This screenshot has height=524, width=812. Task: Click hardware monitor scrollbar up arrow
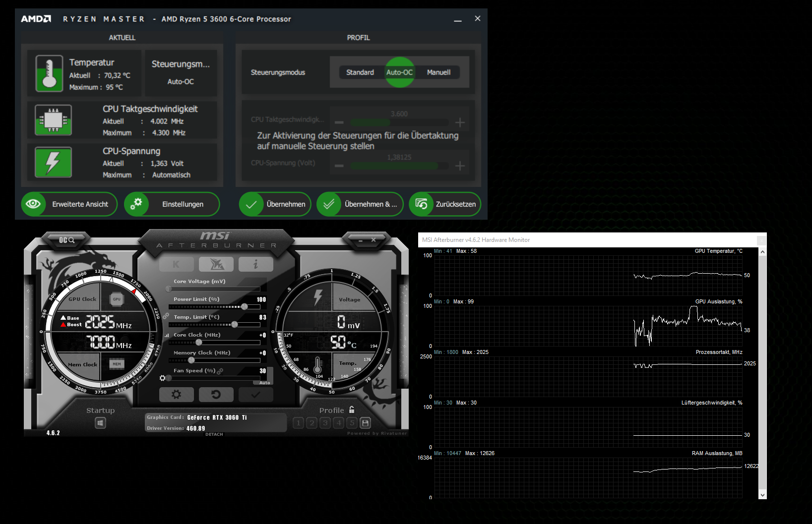coord(763,252)
